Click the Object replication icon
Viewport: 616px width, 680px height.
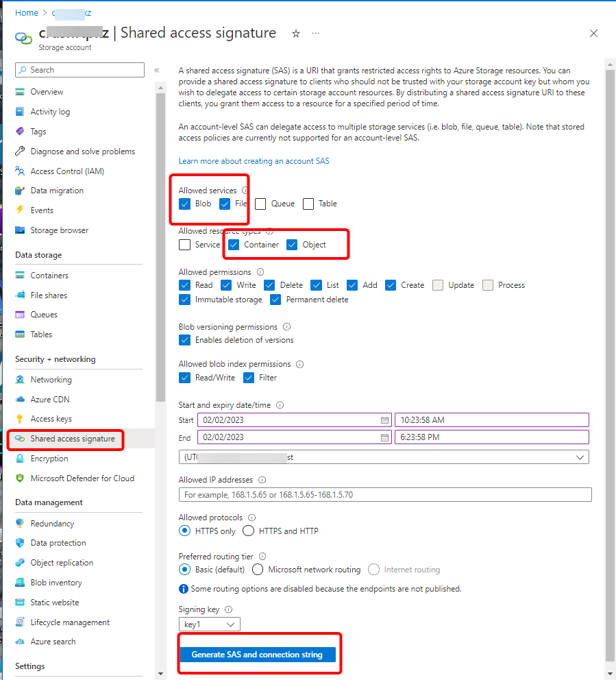20,563
